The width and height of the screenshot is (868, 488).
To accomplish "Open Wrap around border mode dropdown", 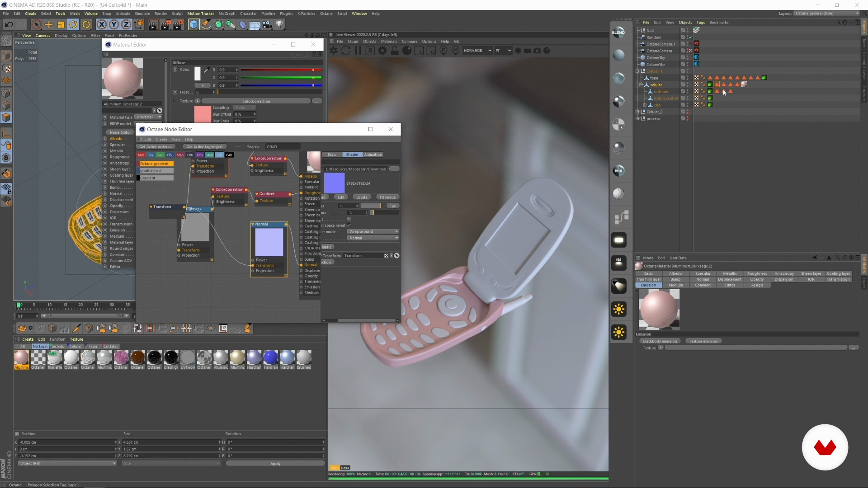I will 373,231.
